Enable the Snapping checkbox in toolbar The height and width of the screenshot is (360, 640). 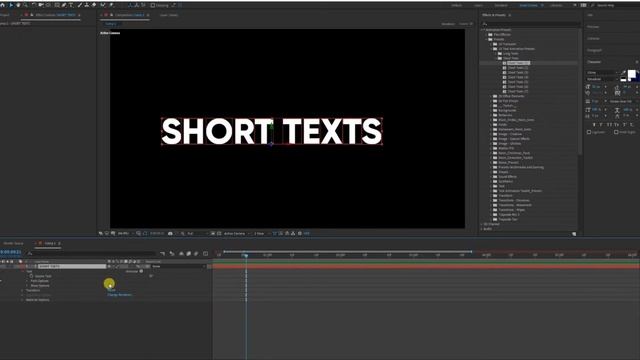tap(153, 5)
